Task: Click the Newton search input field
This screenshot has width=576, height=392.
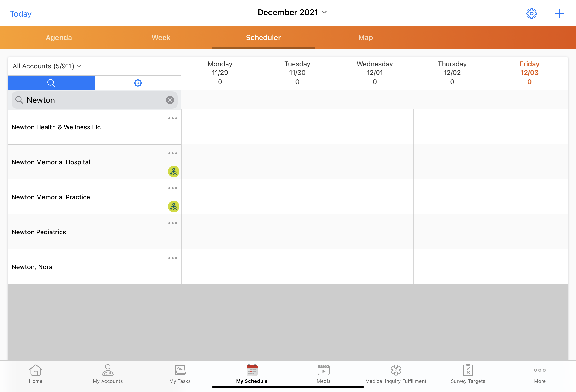Action: (x=94, y=100)
